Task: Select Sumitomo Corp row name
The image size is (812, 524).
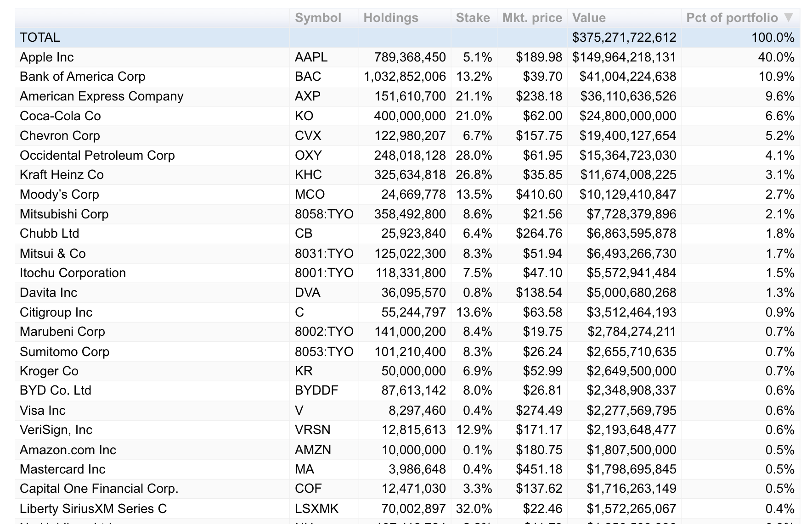Action: [x=65, y=352]
